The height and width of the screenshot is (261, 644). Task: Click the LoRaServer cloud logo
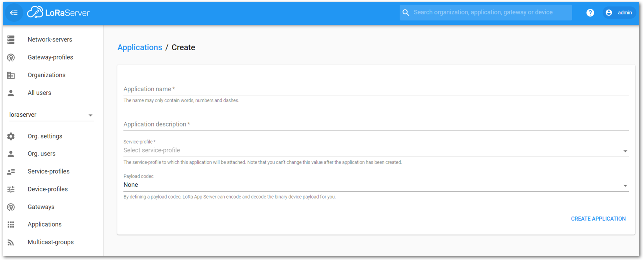[x=58, y=13]
